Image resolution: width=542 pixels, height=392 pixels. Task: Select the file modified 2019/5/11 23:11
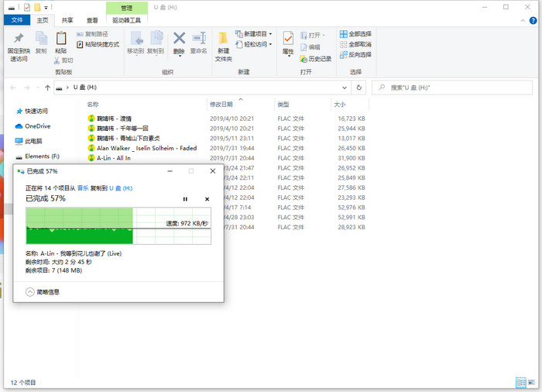[226, 139]
